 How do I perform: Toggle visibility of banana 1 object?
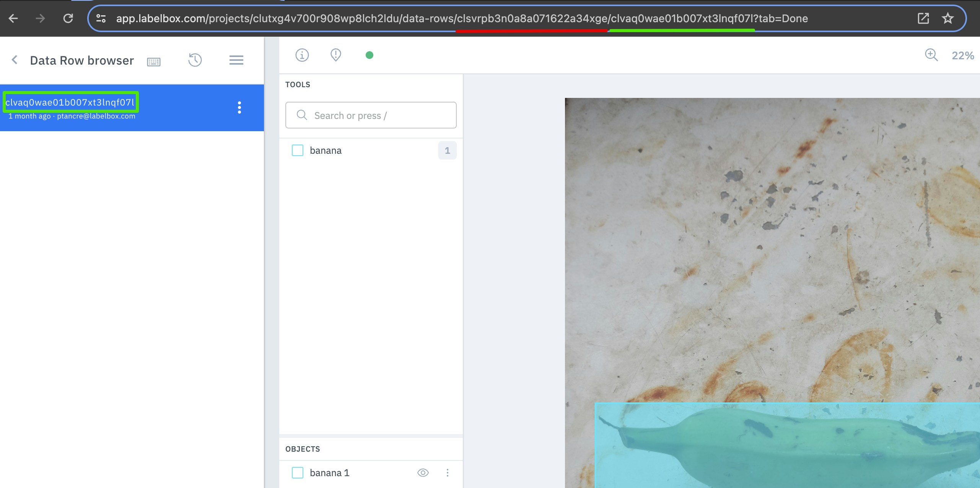point(423,473)
